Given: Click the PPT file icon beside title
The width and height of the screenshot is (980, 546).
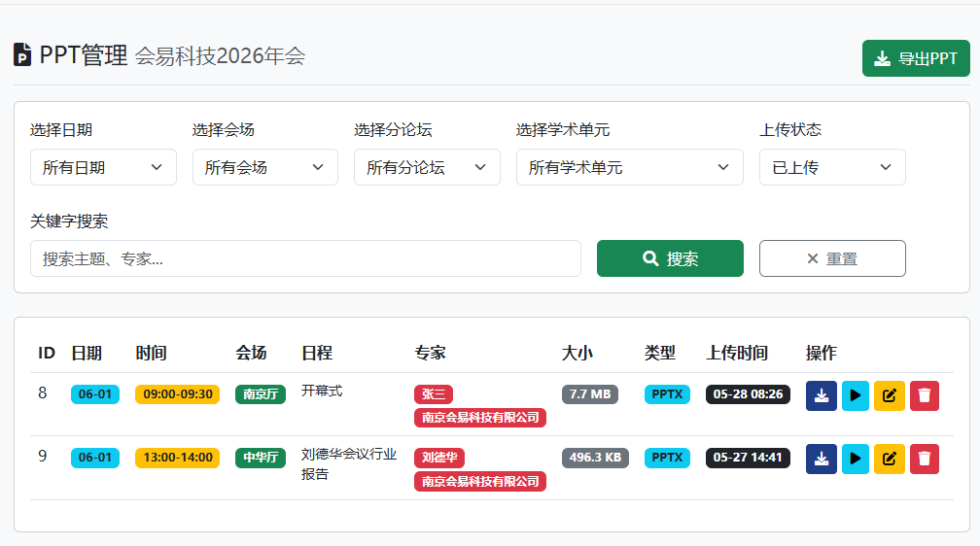Looking at the screenshot, I should (22, 55).
